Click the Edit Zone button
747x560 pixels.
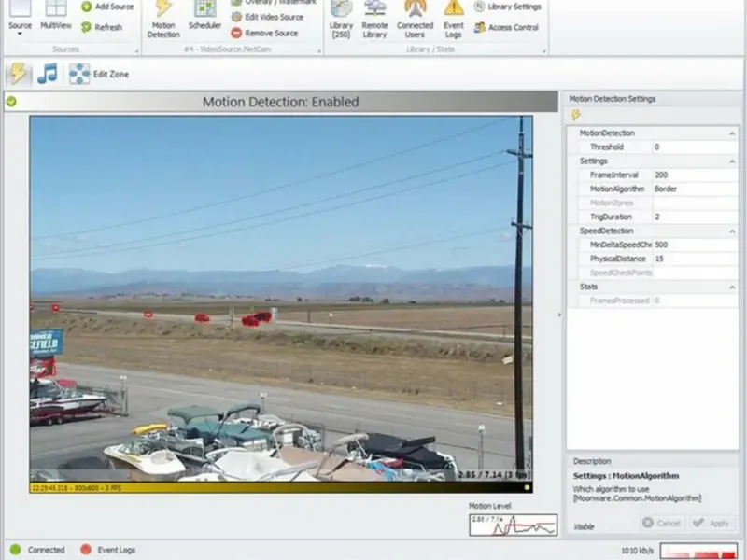pos(99,74)
